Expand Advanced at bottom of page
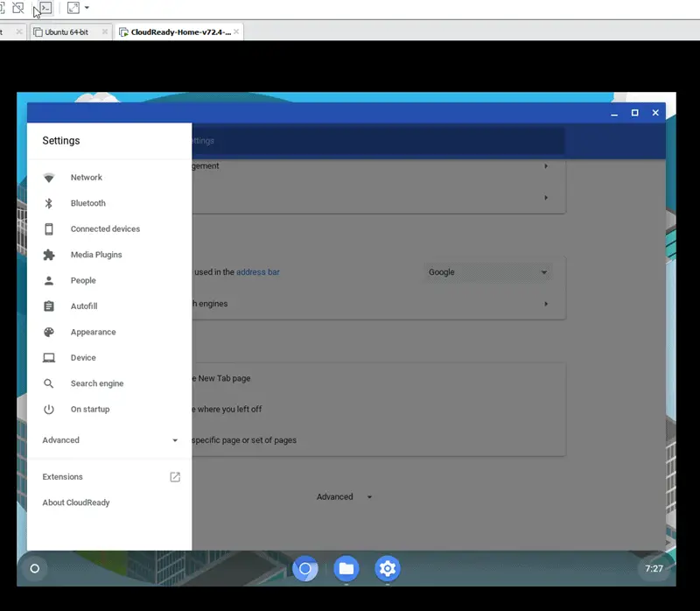This screenshot has height=611, width=700. [x=344, y=496]
